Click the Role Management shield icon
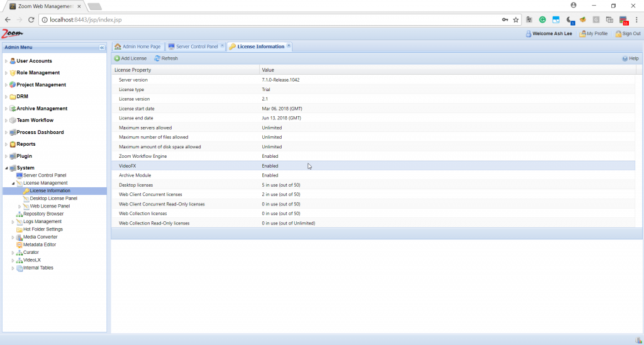The height and width of the screenshot is (345, 644). click(13, 73)
